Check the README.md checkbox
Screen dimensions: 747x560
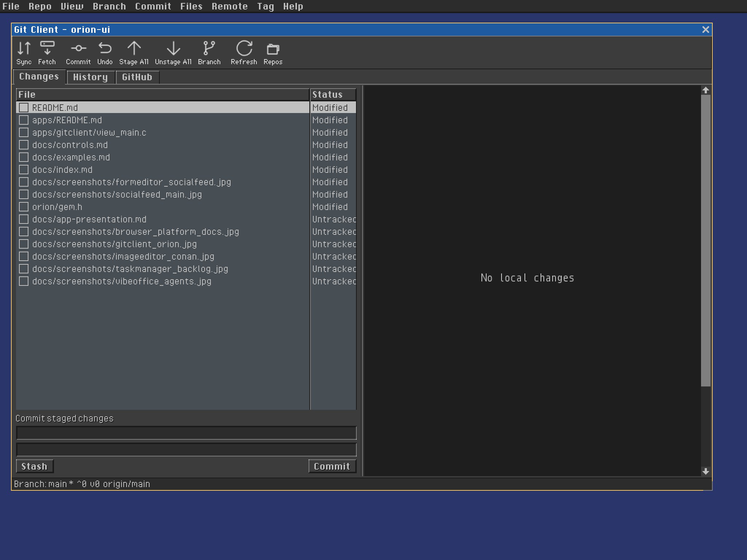(x=24, y=108)
